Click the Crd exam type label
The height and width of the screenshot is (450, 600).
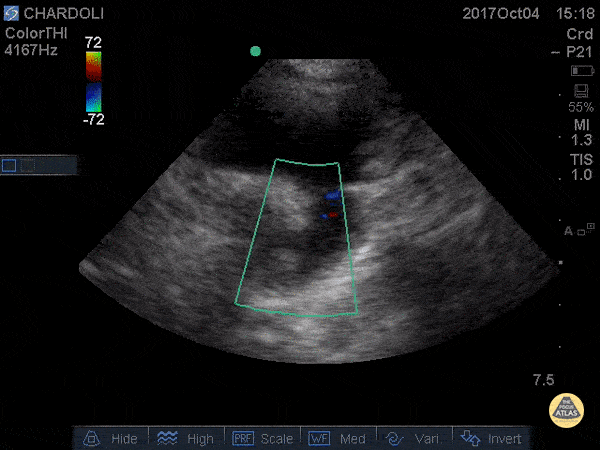click(579, 33)
